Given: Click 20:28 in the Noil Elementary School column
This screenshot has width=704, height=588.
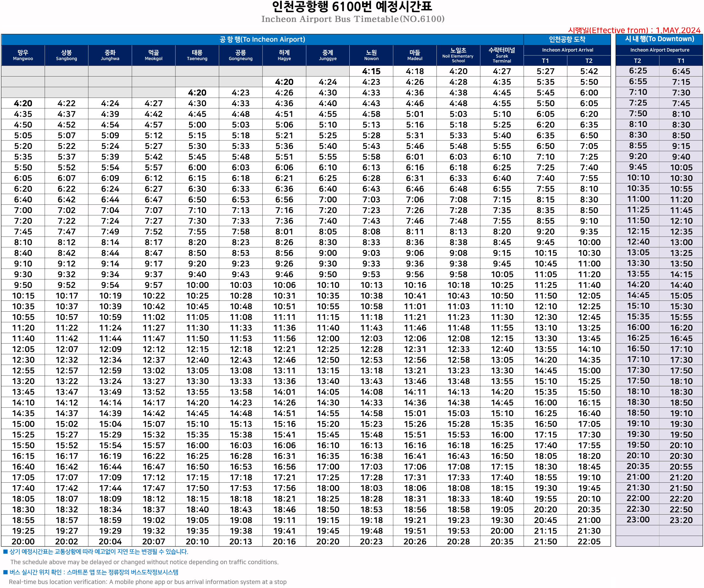Looking at the screenshot, I should coord(458,542).
